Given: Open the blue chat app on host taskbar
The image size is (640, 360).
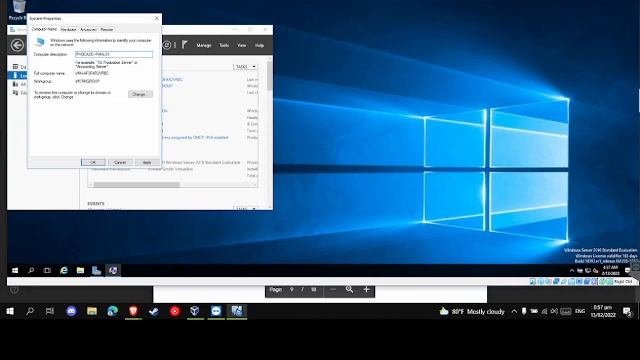Looking at the screenshot, I should [x=216, y=311].
